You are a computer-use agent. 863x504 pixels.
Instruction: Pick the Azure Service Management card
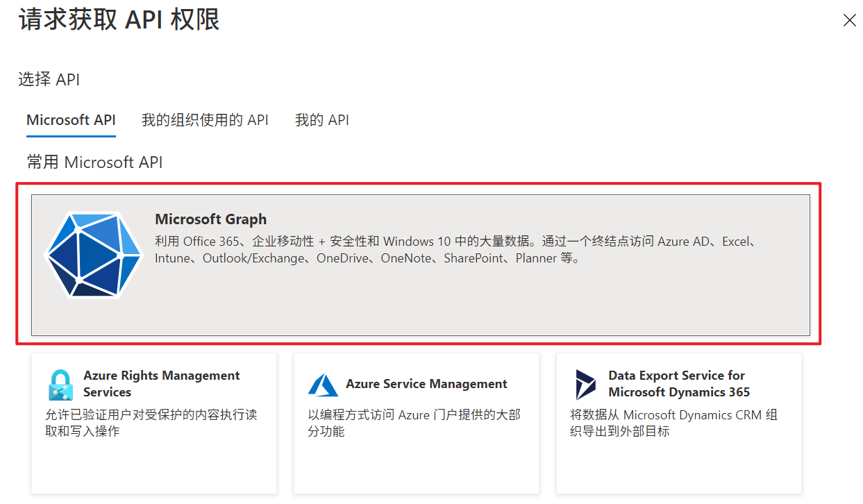[x=417, y=423]
